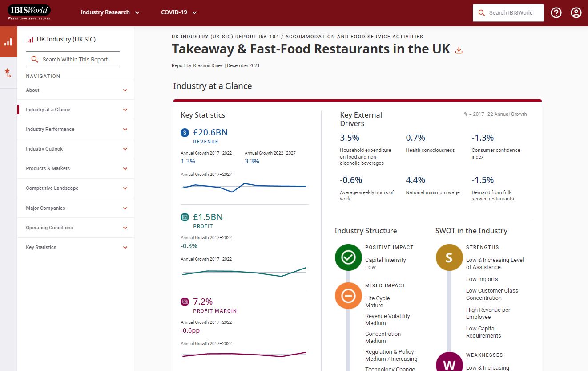Click the gold Strengths S circle
This screenshot has height=371, width=588.
449,257
